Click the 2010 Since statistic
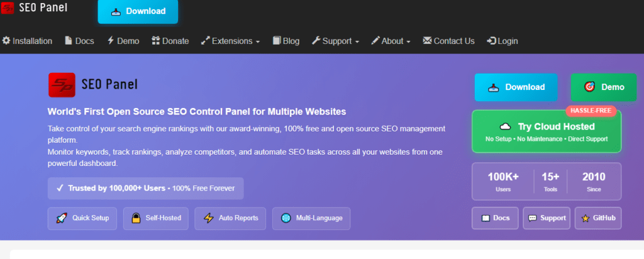This screenshot has height=259, width=644. (x=594, y=182)
